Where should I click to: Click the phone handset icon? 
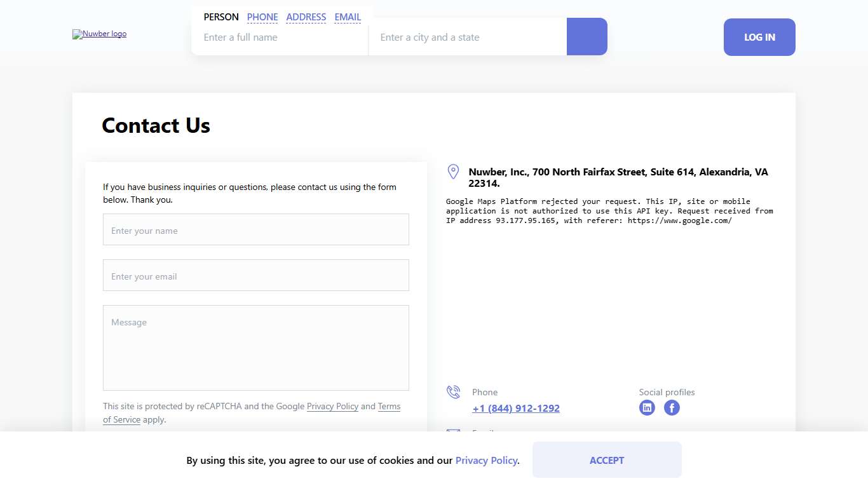point(453,392)
